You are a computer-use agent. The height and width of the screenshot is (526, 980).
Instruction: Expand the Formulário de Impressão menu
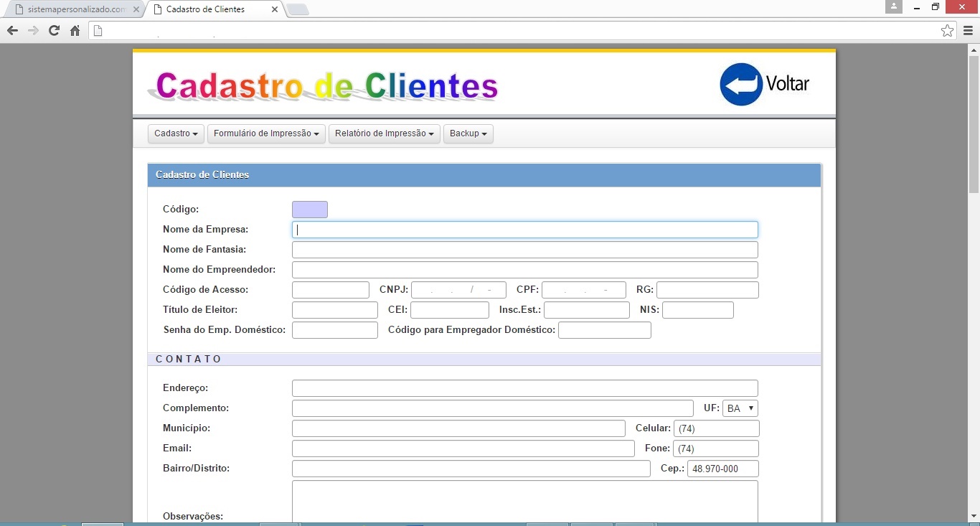click(266, 133)
